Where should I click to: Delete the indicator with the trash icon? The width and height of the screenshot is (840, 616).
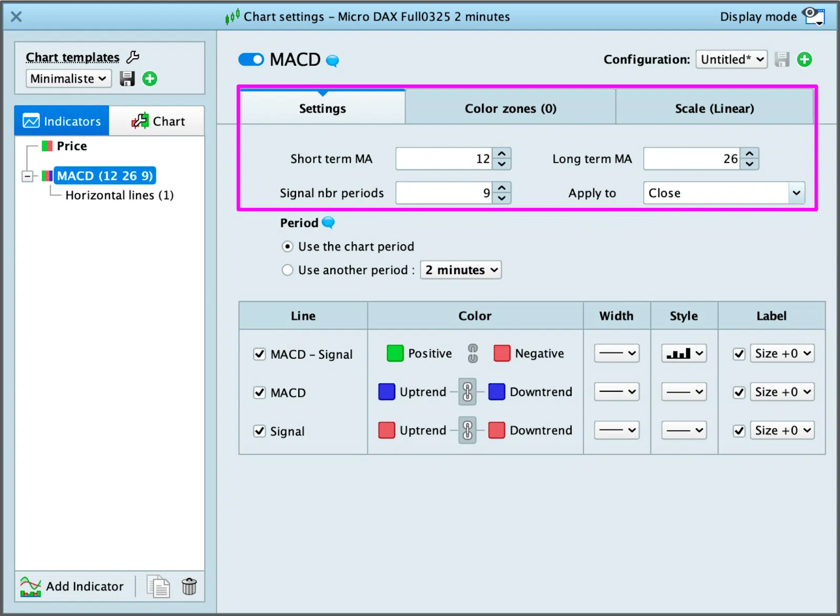189,586
